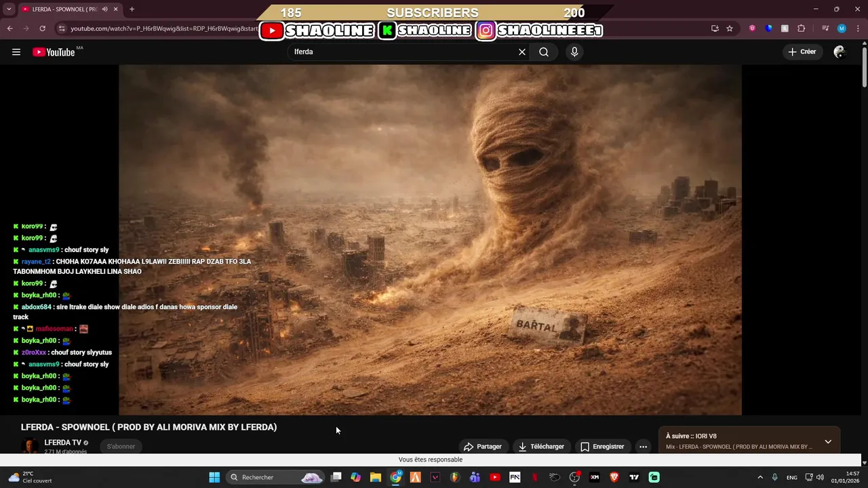Open the YouTube hamburger guide menu
Viewport: 868px width, 488px height.
16,52
